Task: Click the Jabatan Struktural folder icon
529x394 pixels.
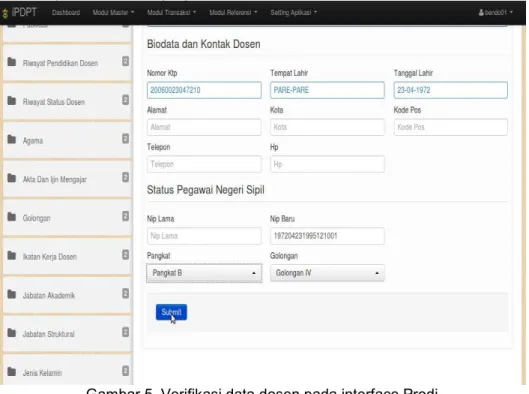Action: click(12, 333)
